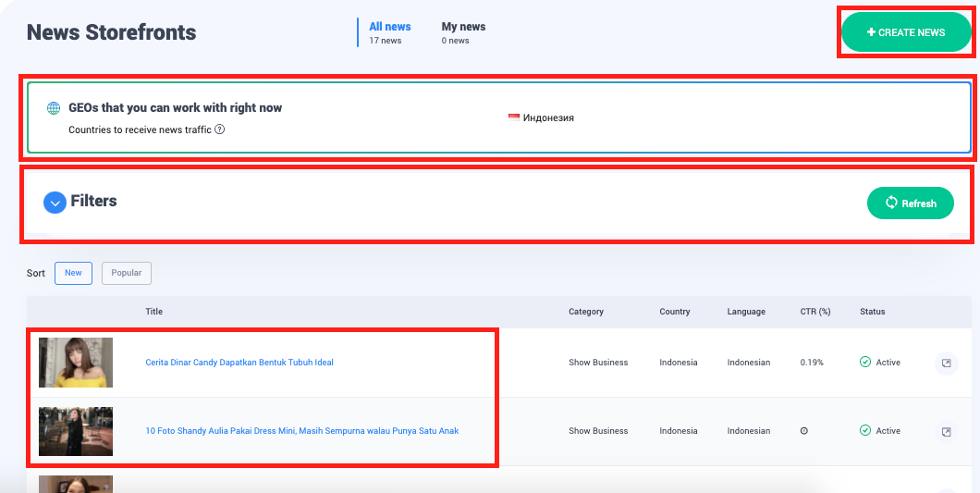This screenshot has width=980, height=493.
Task: Sort news by Popular
Action: click(127, 273)
